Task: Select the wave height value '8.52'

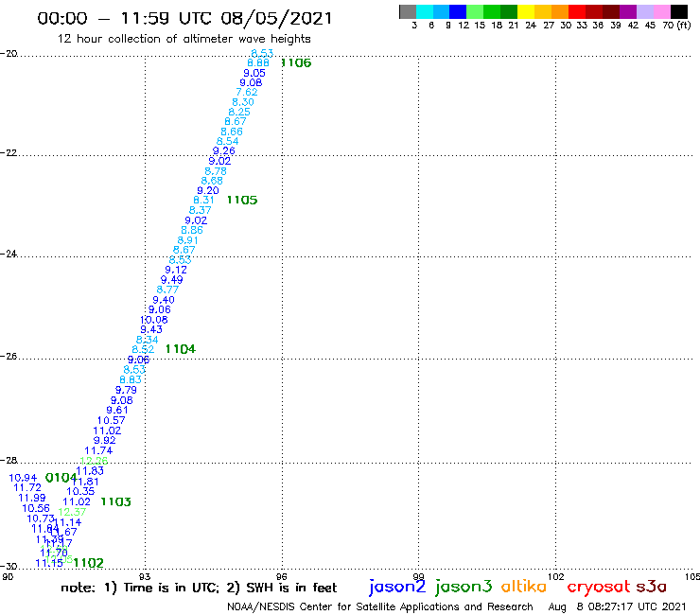Action: coord(143,350)
